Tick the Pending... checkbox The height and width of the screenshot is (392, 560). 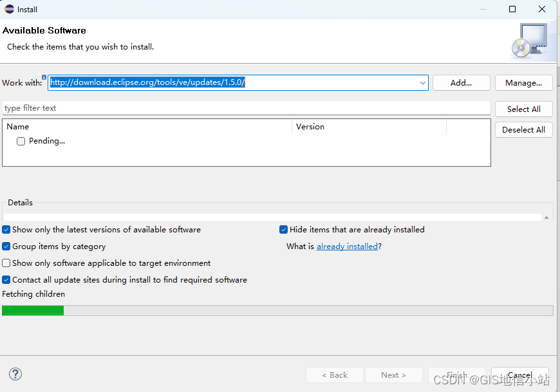pos(21,141)
